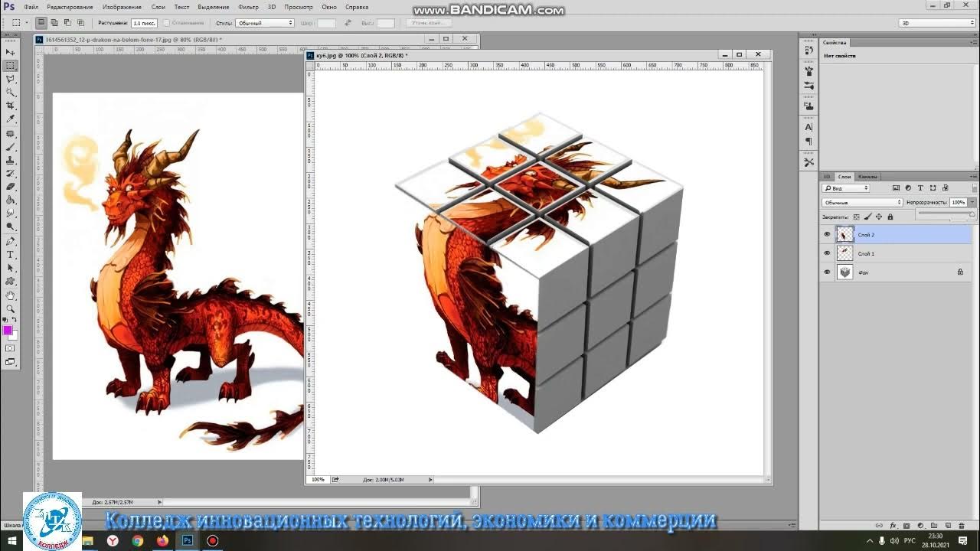Select the Zoom tool
The width and height of the screenshot is (980, 551).
(x=11, y=308)
